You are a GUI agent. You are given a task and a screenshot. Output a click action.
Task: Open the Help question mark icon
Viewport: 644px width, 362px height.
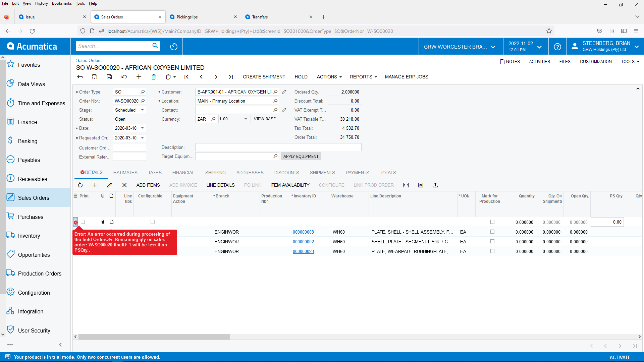tap(557, 47)
